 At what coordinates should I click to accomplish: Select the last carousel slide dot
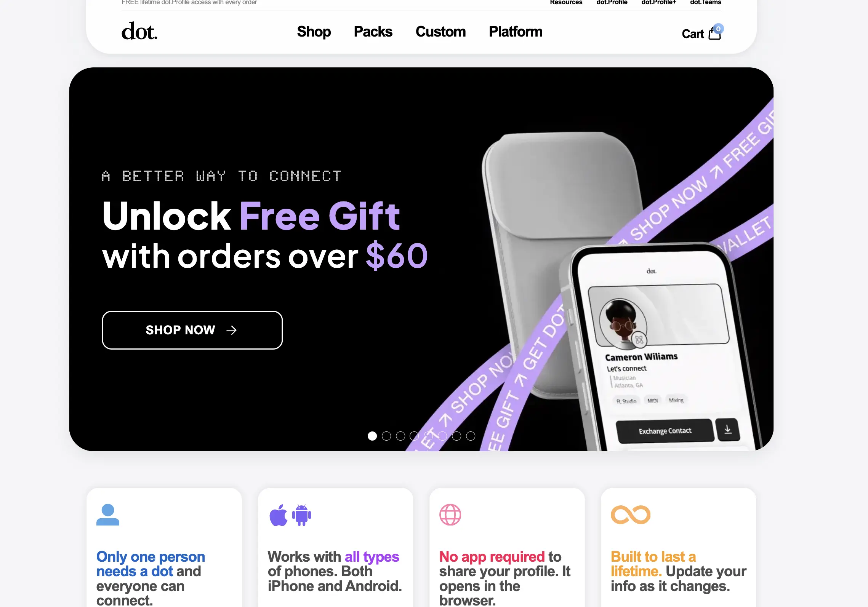coord(471,436)
